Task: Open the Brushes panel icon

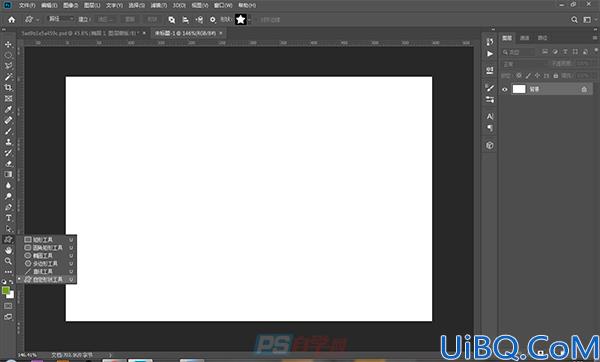Action: (490, 88)
